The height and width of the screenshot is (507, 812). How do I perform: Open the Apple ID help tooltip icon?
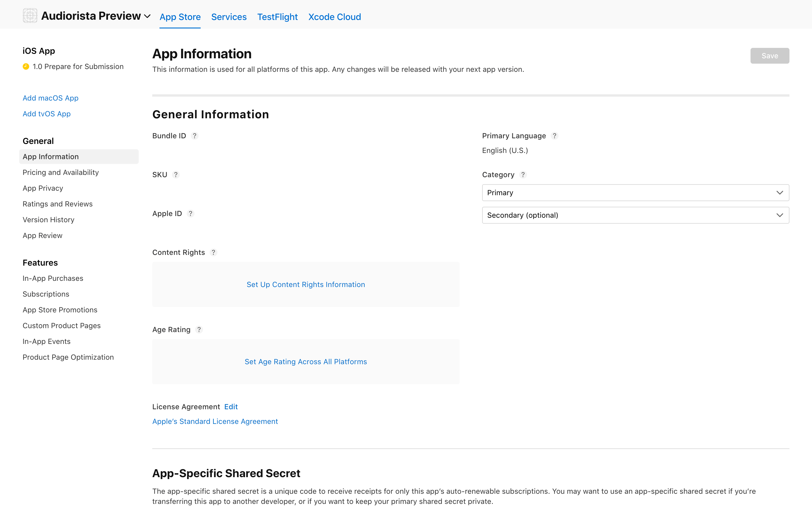tap(190, 214)
